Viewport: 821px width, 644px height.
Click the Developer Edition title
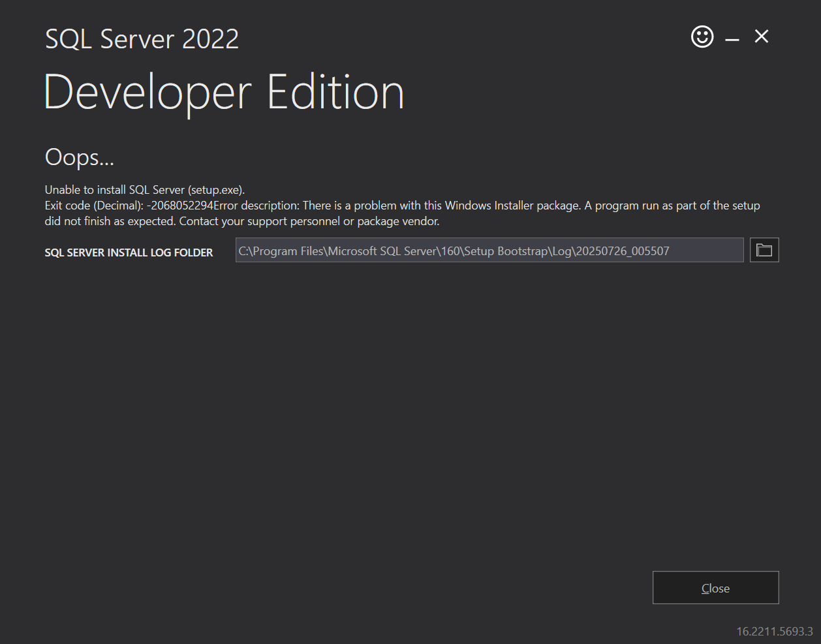click(224, 91)
